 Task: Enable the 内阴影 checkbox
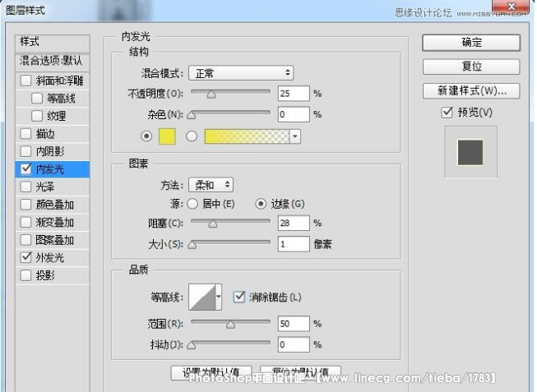[x=25, y=151]
